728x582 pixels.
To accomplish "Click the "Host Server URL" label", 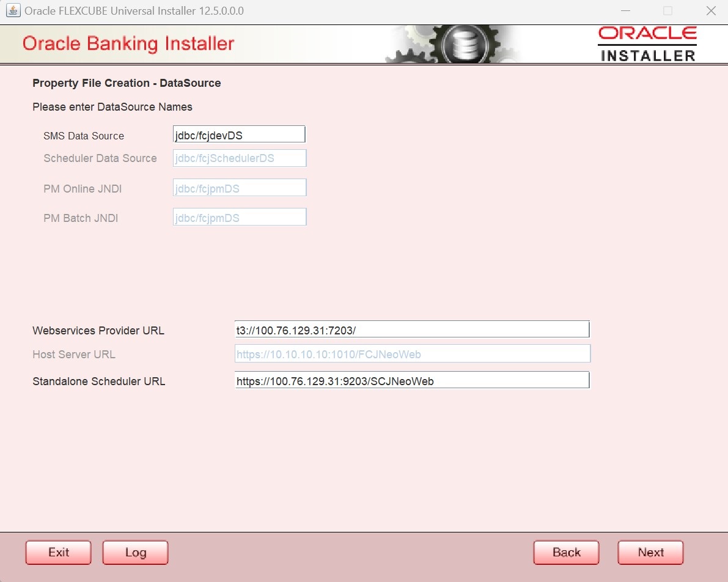I will point(74,355).
